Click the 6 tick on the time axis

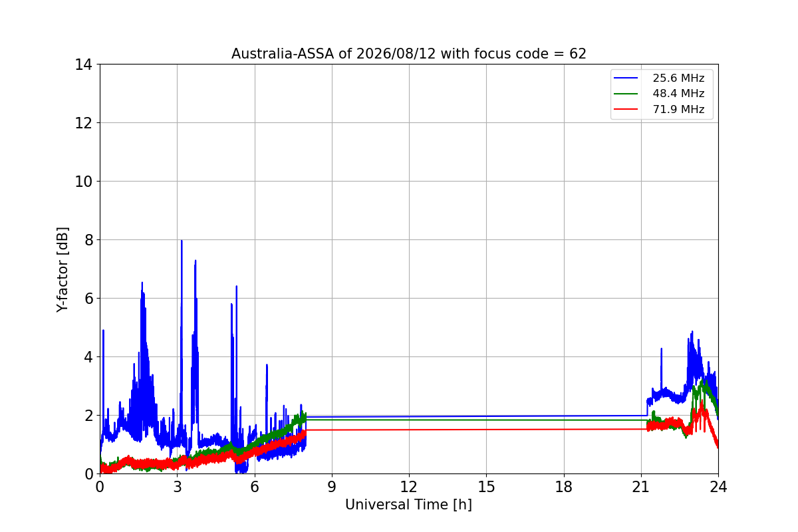255,487
